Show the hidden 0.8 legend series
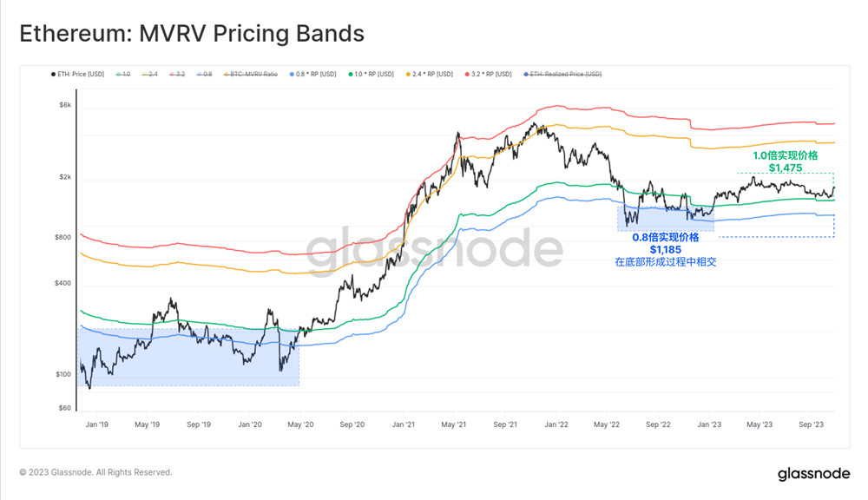This screenshot has width=868, height=500. coord(204,74)
